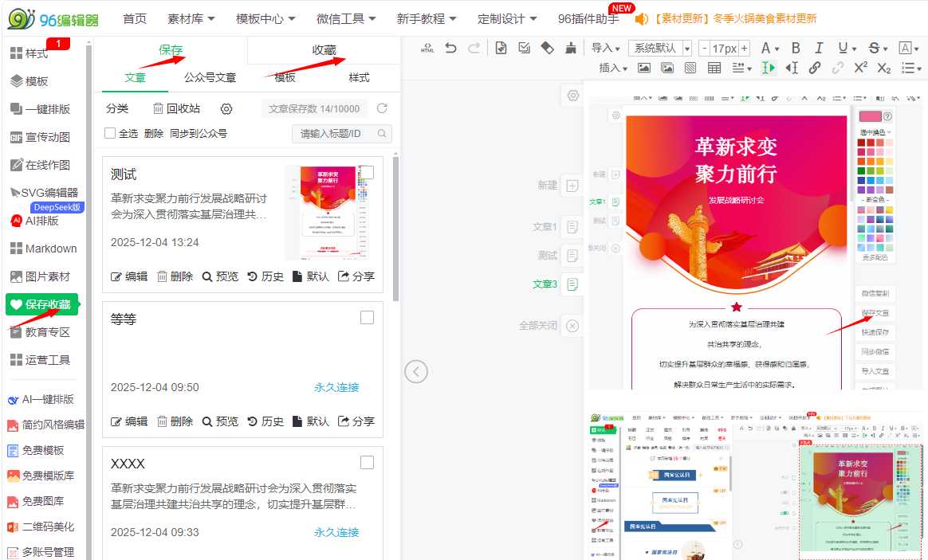Click 永久连接 link under 等等 article

pos(336,387)
